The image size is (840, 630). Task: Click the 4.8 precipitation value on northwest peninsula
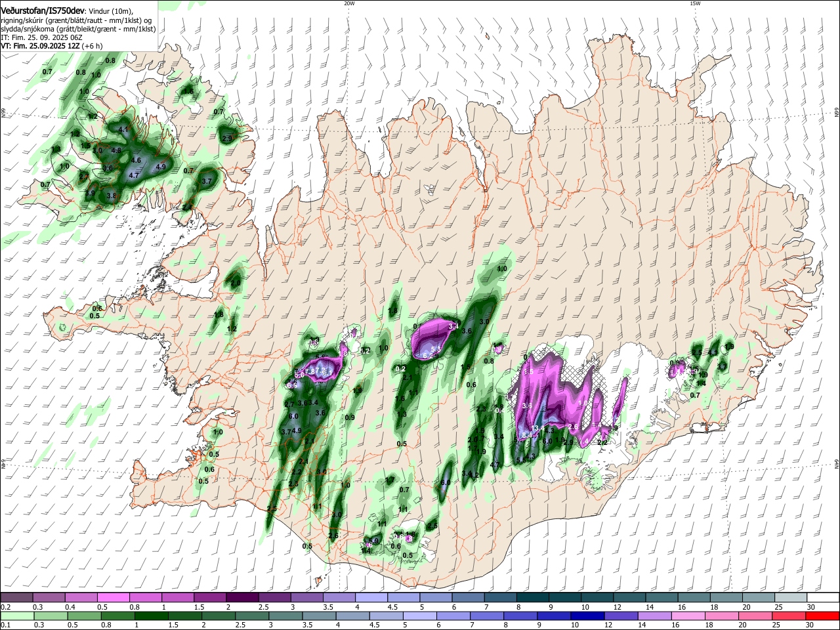pyautogui.click(x=117, y=150)
